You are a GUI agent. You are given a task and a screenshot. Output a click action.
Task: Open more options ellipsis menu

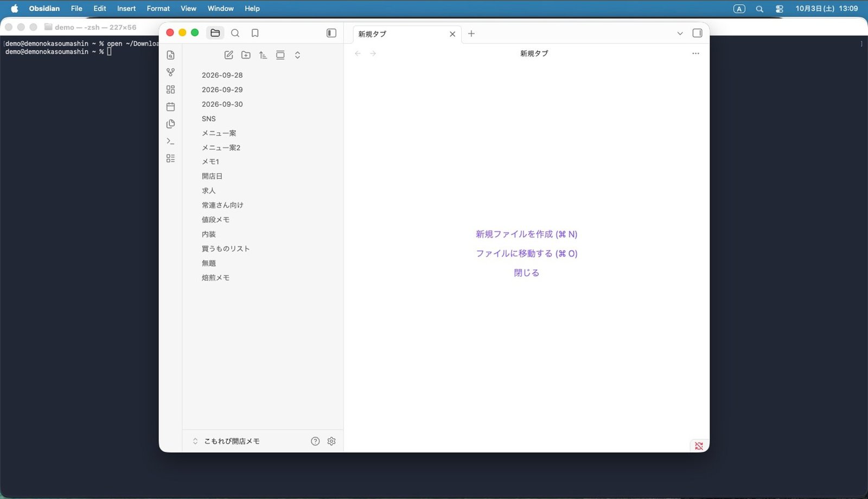coord(695,53)
